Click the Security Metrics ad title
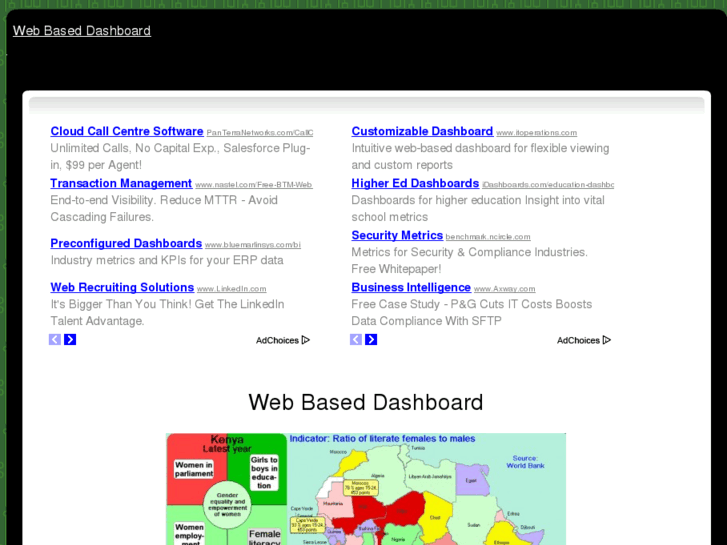 pyautogui.click(x=397, y=236)
